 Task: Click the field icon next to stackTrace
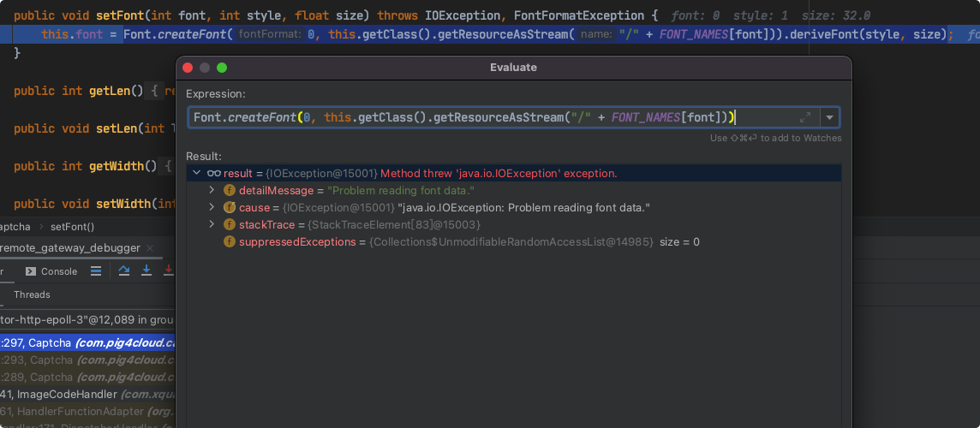point(230,224)
